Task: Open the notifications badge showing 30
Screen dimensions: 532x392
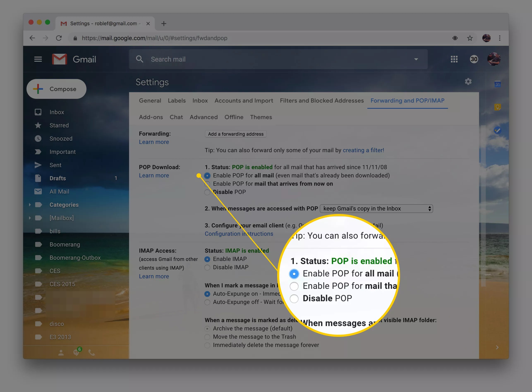Action: click(x=474, y=59)
